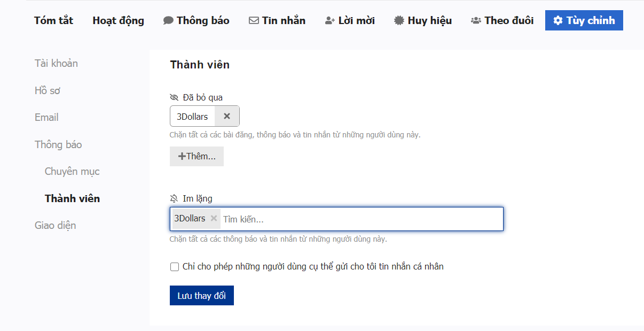This screenshot has width=644, height=331.
Task: Click the Huy hiệu badge icon
Action: pyautogui.click(x=399, y=21)
